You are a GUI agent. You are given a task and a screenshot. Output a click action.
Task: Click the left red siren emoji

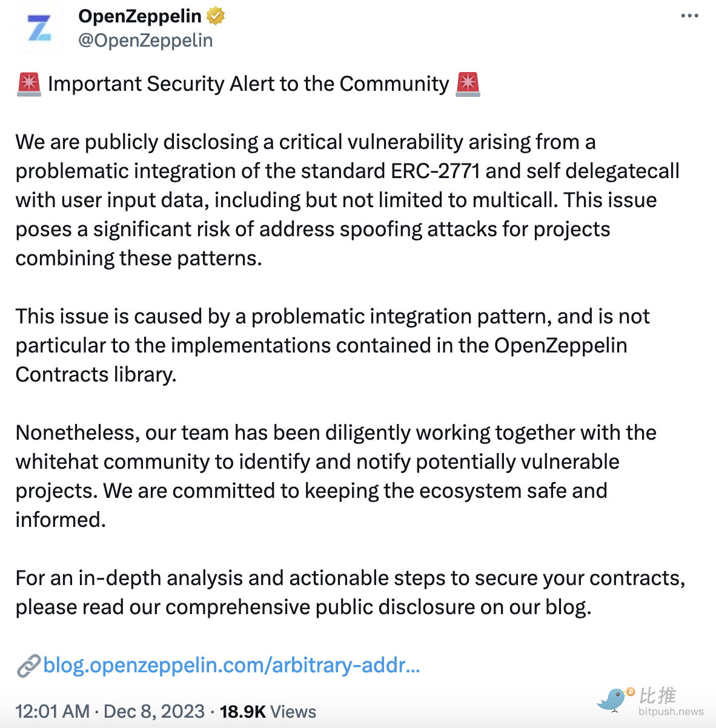(x=28, y=84)
